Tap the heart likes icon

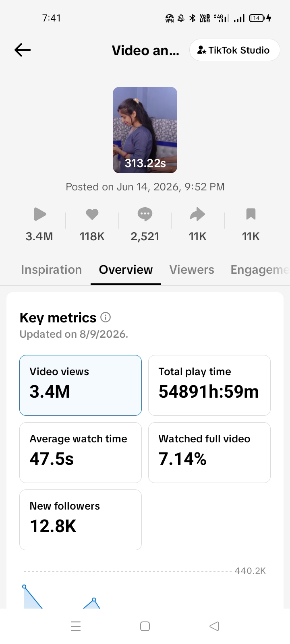pyautogui.click(x=92, y=214)
